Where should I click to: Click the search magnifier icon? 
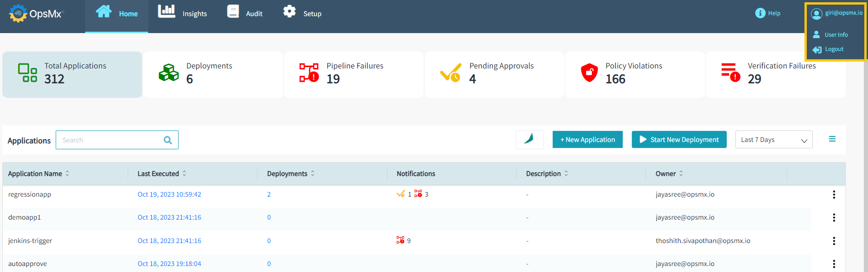168,140
